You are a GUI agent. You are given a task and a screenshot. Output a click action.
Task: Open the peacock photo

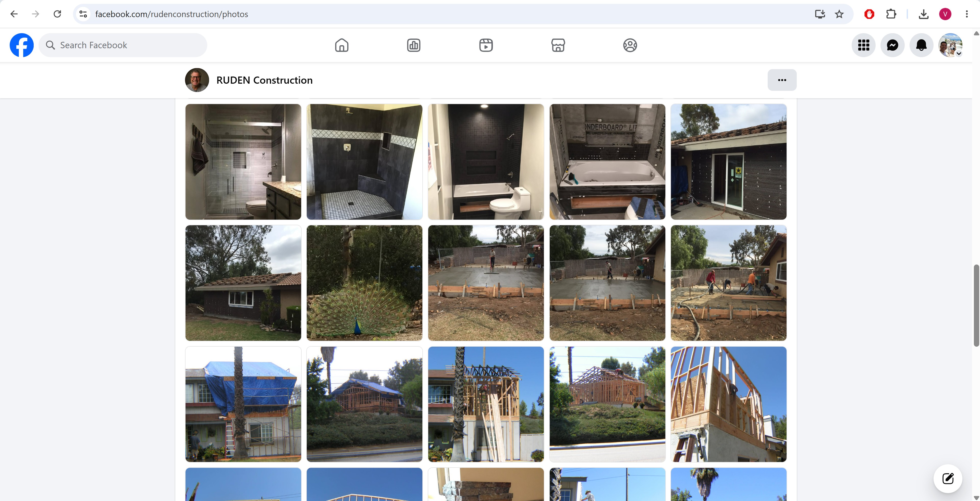tap(364, 283)
